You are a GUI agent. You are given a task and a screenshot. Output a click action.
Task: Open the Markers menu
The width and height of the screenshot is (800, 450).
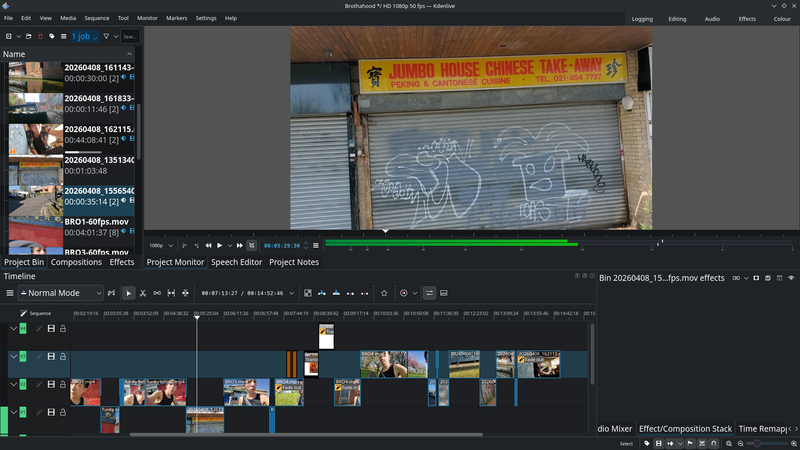tap(177, 18)
